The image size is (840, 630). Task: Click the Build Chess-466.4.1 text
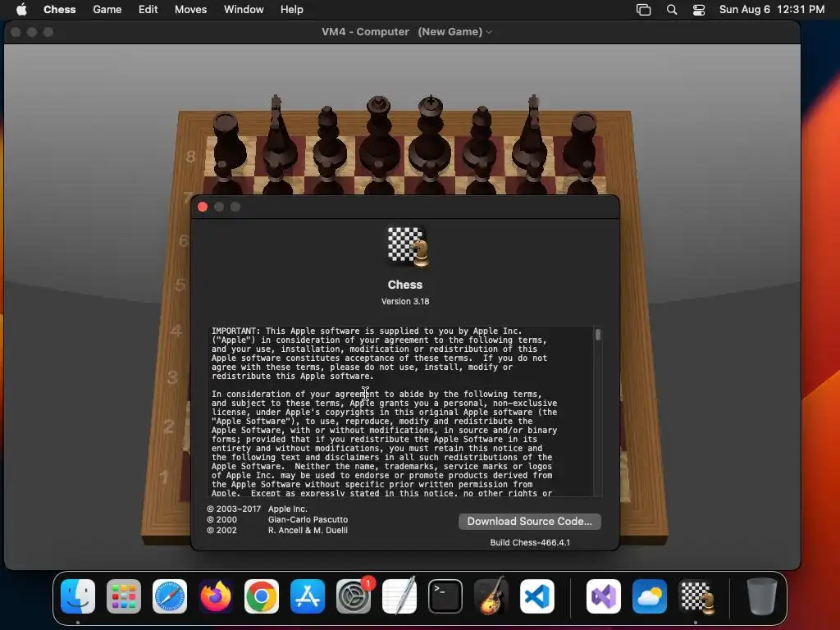coord(530,542)
